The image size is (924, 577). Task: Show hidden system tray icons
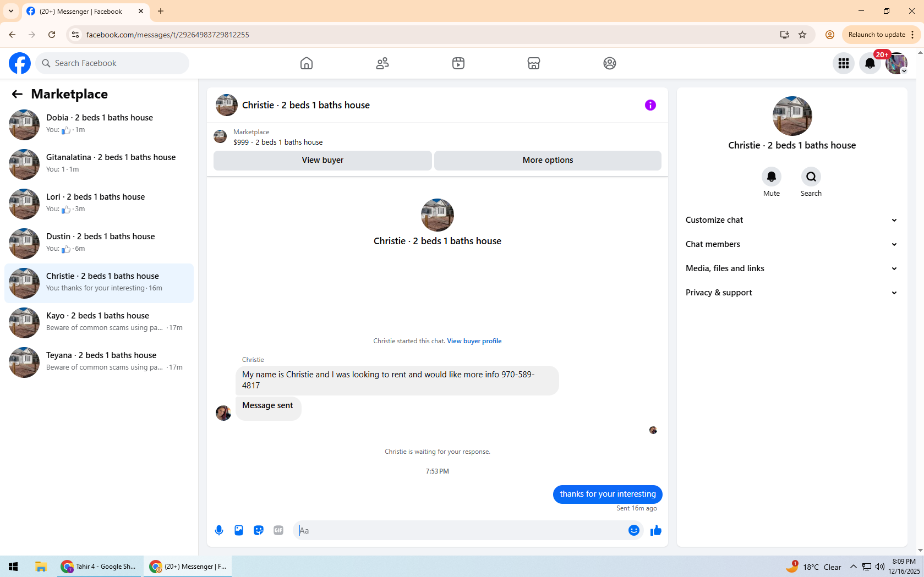[x=854, y=567]
